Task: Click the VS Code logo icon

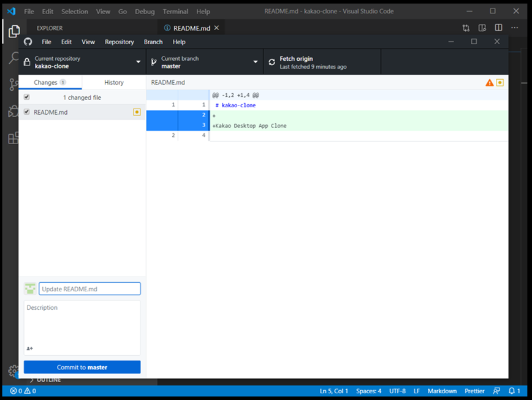Action: [11, 11]
